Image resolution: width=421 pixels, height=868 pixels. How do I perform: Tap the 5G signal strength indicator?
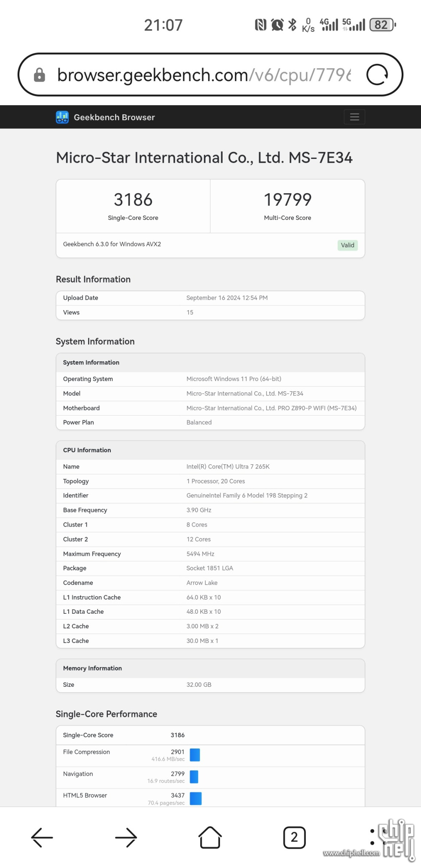(354, 24)
